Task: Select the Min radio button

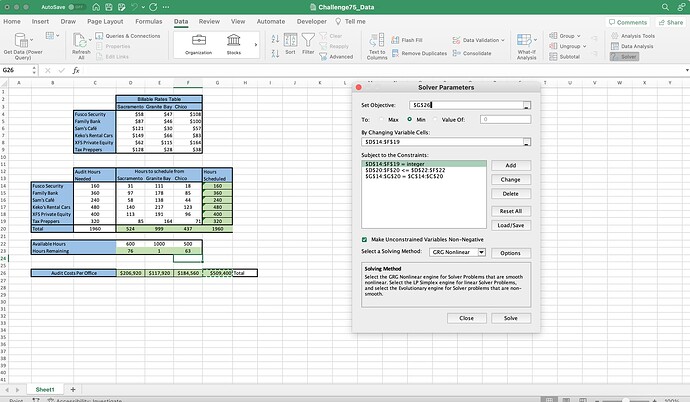Action: point(409,120)
